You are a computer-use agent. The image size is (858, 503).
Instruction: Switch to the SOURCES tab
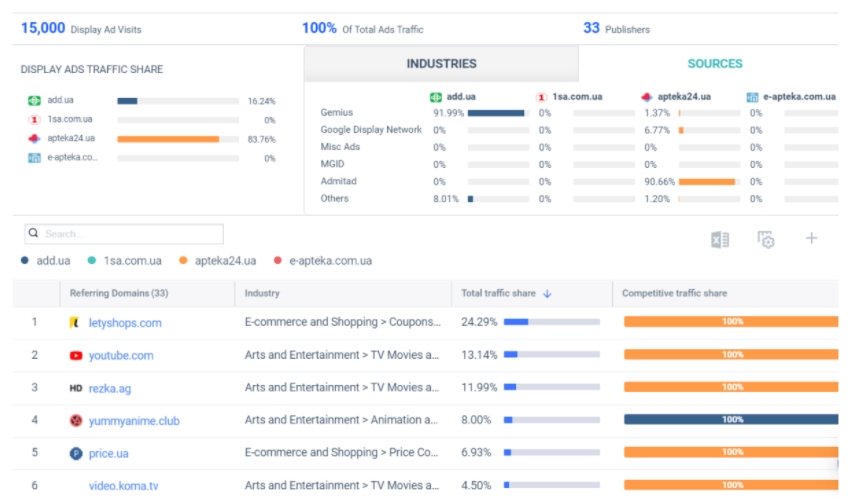pos(714,64)
